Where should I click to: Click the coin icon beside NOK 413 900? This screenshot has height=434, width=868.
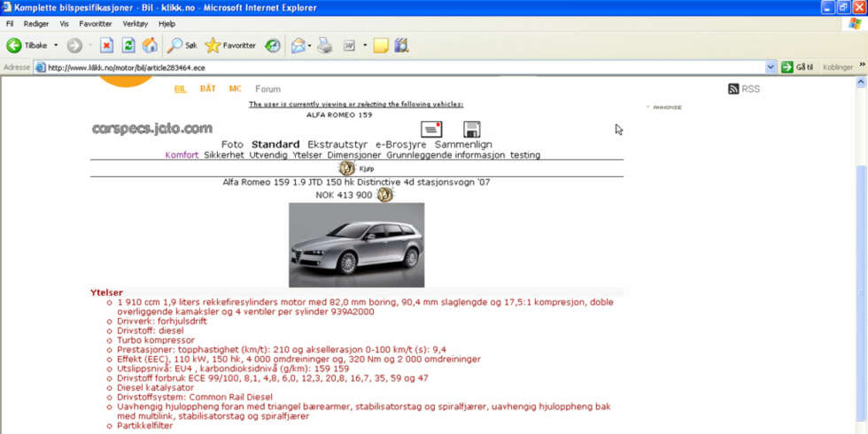click(384, 195)
